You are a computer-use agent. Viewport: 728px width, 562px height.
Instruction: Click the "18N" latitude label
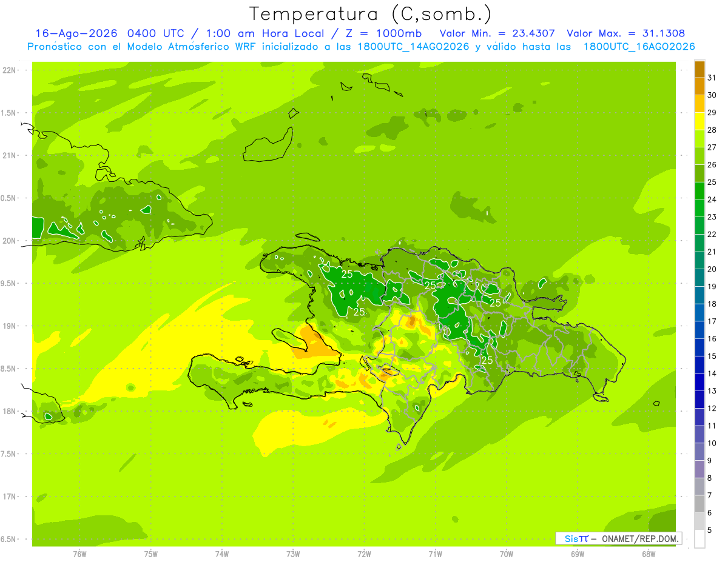9,411
